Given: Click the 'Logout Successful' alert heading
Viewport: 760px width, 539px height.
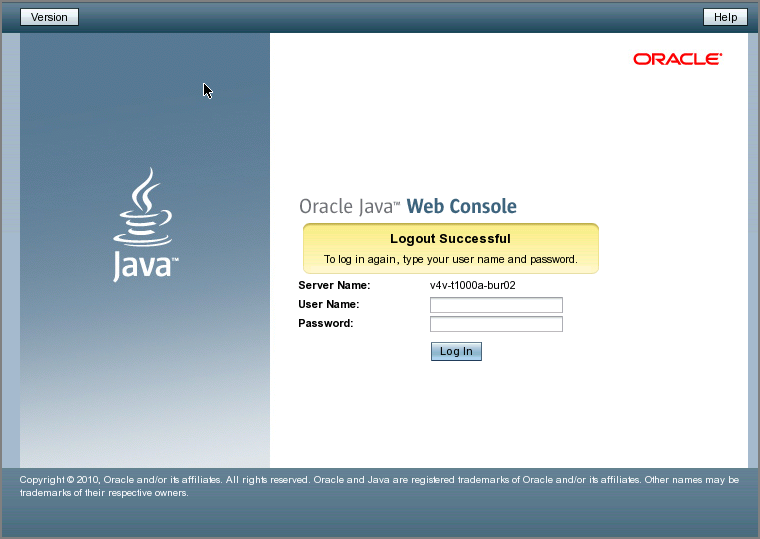Looking at the screenshot, I should pos(450,238).
